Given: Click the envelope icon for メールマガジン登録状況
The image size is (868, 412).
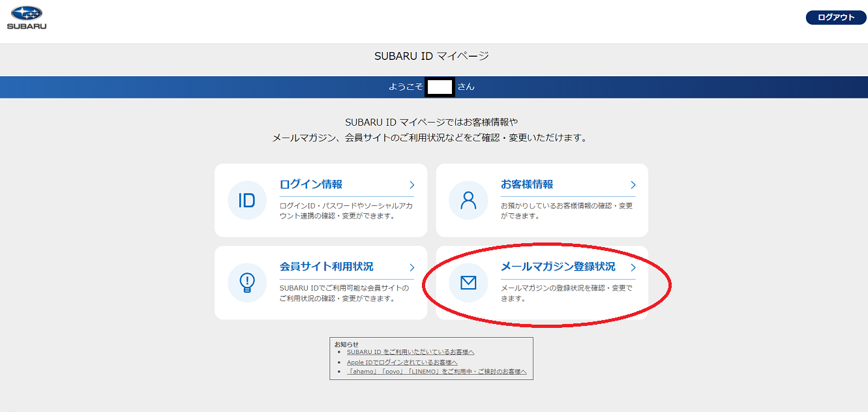Looking at the screenshot, I should tap(468, 282).
